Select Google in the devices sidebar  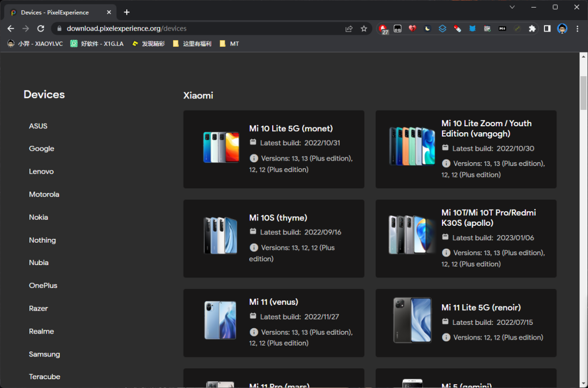click(41, 149)
